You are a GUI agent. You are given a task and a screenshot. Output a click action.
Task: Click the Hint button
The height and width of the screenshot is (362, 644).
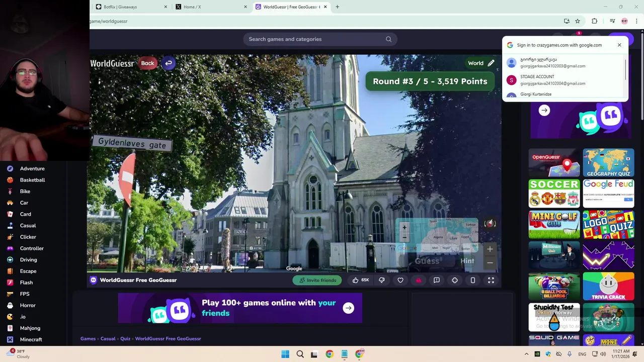point(467,261)
